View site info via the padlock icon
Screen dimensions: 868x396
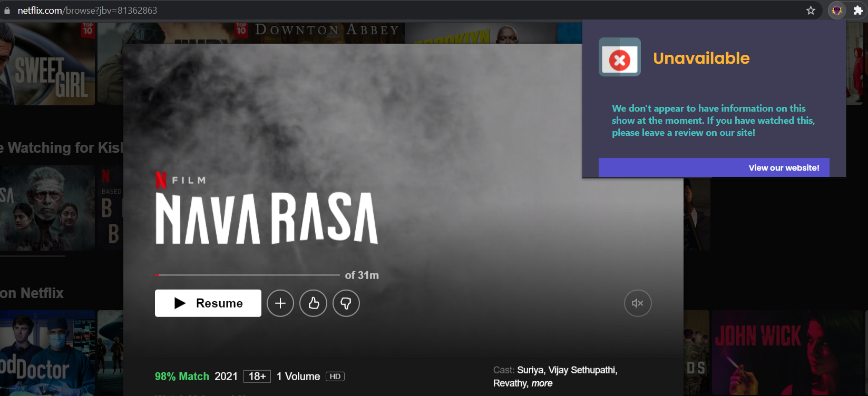click(x=7, y=11)
